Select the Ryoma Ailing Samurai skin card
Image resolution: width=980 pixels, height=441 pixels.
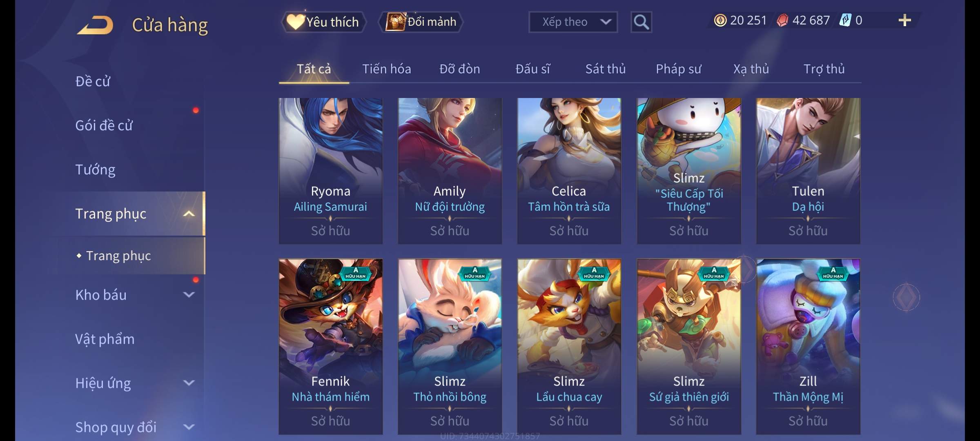[330, 171]
